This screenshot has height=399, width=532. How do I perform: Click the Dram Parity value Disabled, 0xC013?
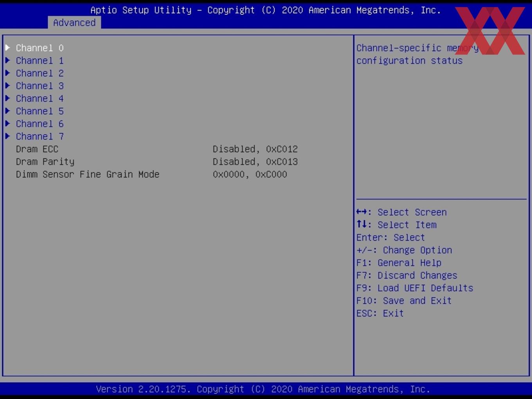tap(255, 162)
